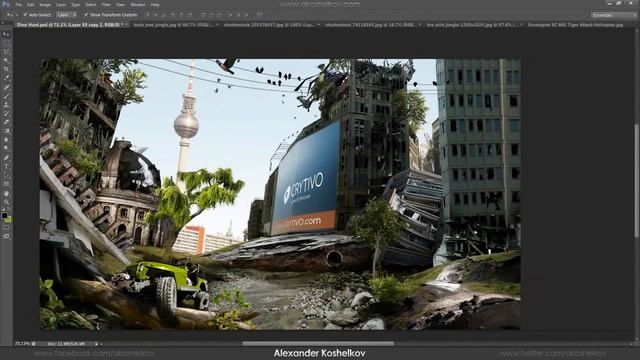Select the Rectangular Marquee tool
The height and width of the screenshot is (360, 640).
(6, 43)
